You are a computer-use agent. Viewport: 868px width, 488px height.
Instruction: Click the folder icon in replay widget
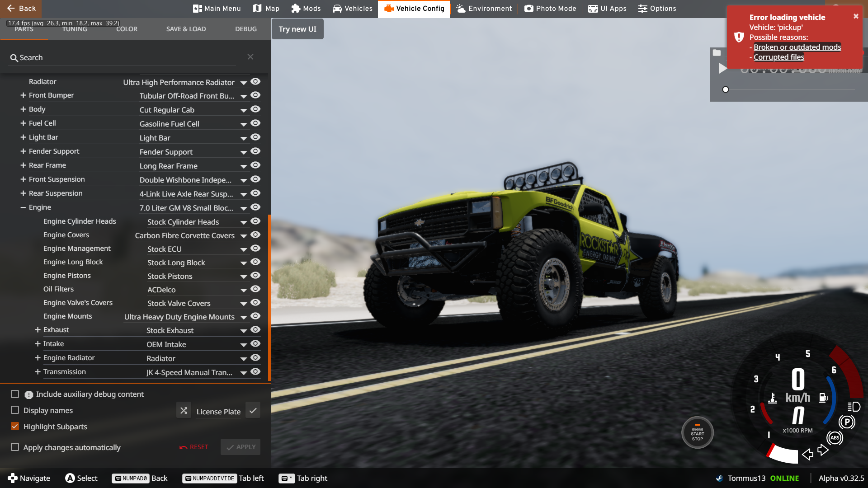(717, 53)
